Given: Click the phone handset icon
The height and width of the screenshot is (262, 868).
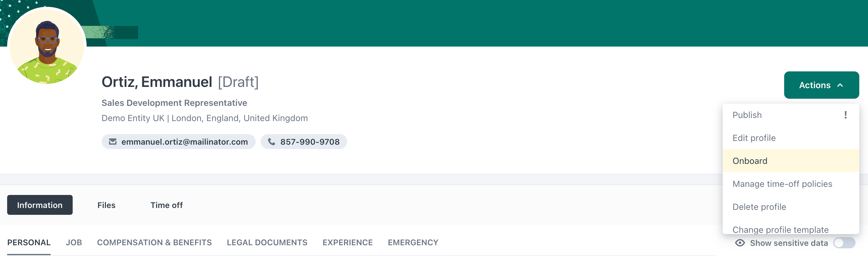Looking at the screenshot, I should [271, 142].
